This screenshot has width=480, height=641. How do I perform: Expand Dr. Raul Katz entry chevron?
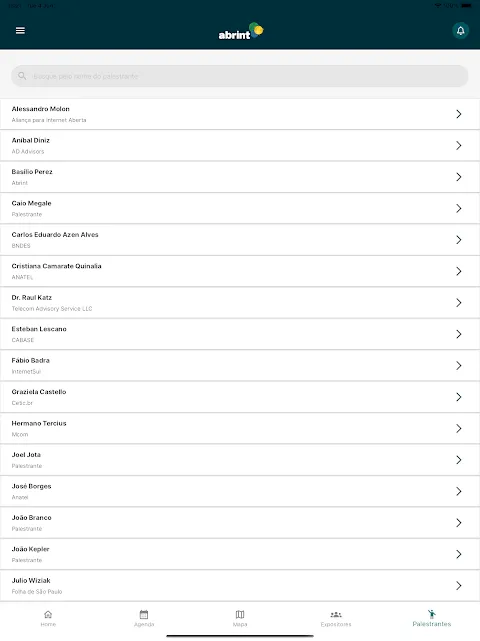pyautogui.click(x=459, y=303)
